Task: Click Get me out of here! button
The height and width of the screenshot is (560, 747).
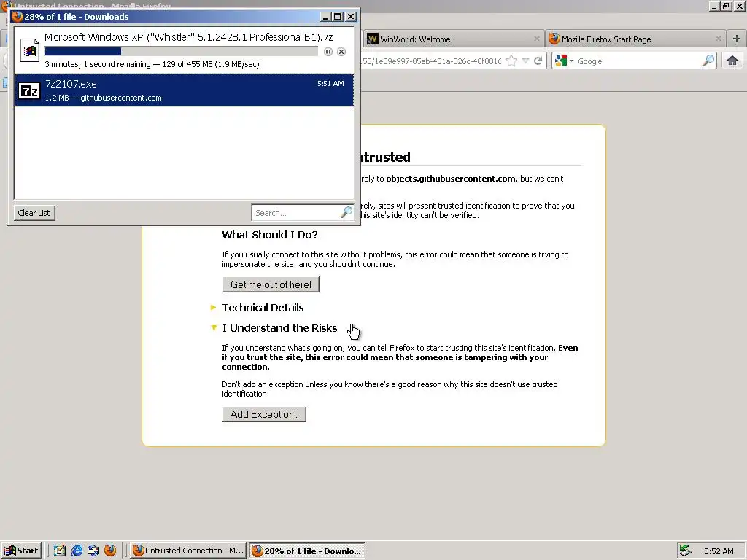Action: 271,284
